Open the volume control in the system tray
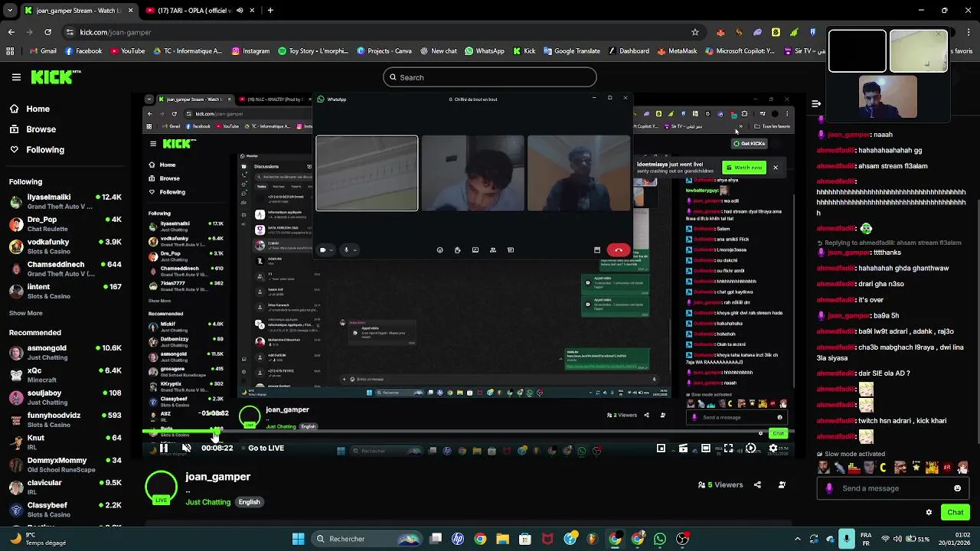The image size is (980, 551). 898,539
